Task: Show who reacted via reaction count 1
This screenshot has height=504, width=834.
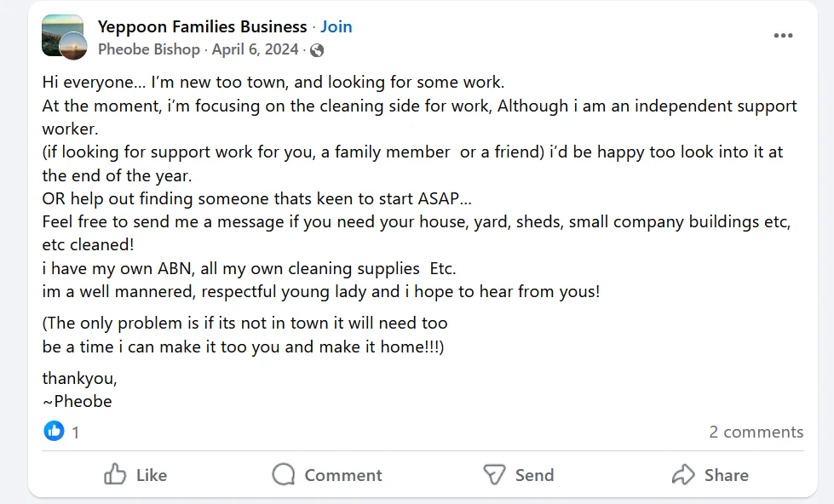Action: click(x=75, y=432)
